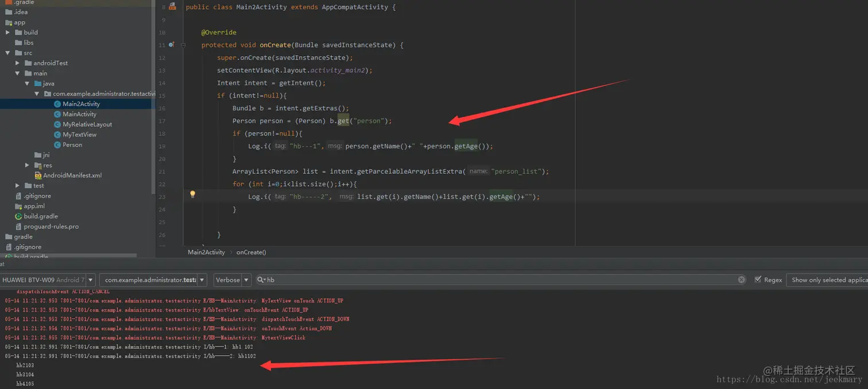The image size is (868, 389).
Task: Collapse the main folder arrow
Action: click(18, 73)
